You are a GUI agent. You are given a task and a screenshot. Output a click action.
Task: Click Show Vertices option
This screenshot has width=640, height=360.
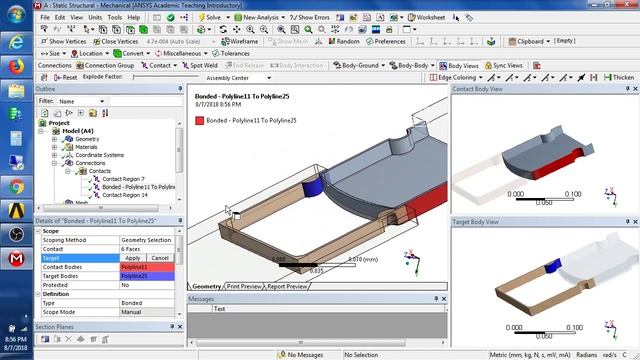coord(63,42)
